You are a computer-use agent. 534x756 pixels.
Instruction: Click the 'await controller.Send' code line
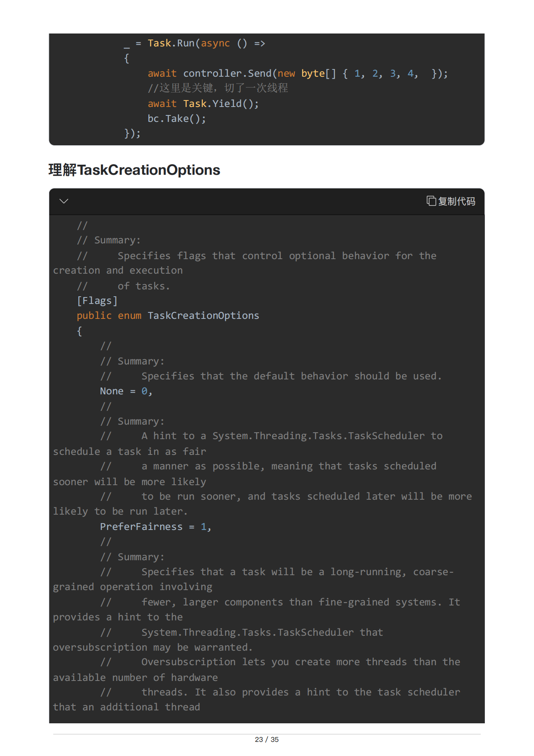[x=298, y=73]
